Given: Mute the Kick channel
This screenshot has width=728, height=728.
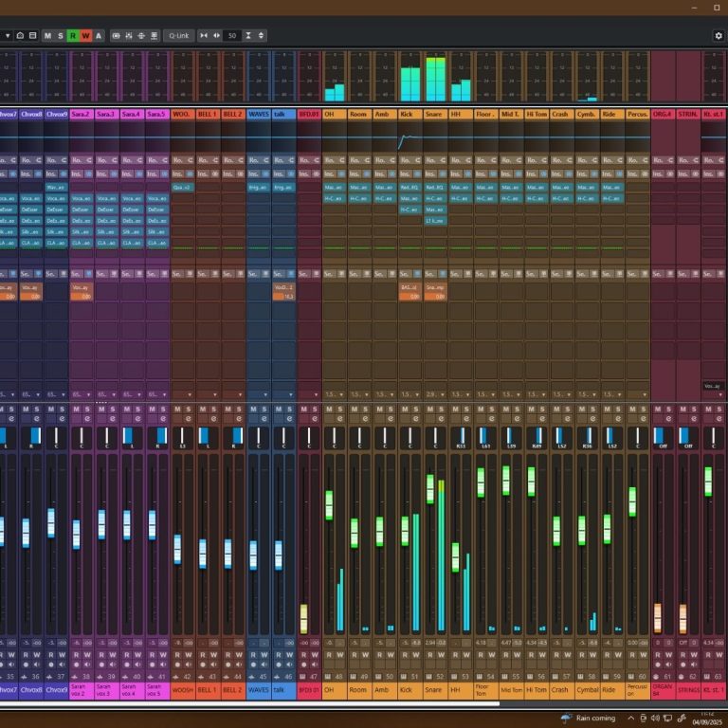Looking at the screenshot, I should tap(404, 409).
